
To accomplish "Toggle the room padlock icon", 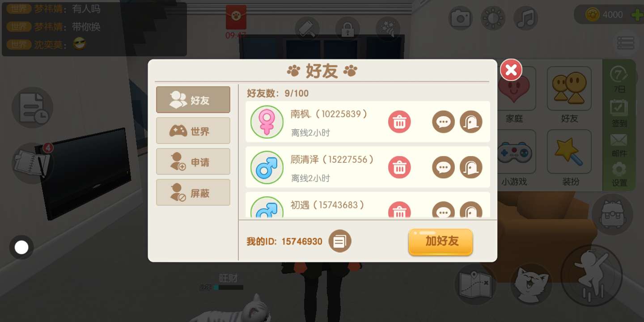I will click(x=347, y=29).
